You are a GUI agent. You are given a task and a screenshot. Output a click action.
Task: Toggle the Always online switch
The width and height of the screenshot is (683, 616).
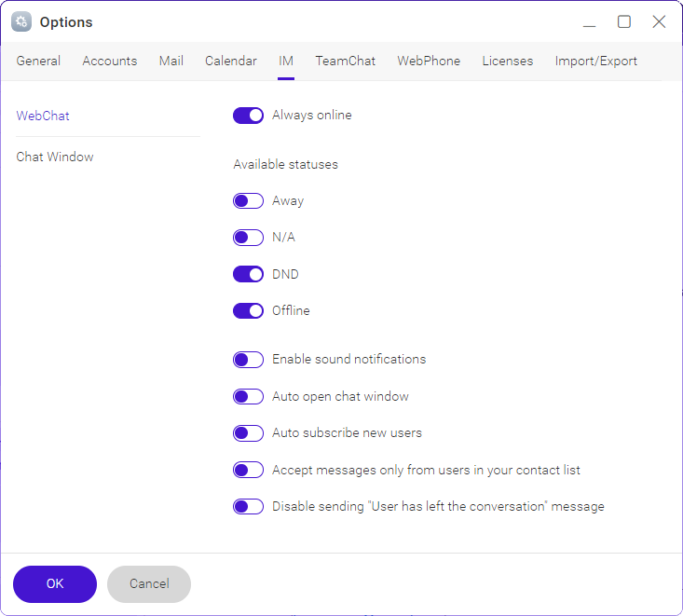(x=248, y=116)
